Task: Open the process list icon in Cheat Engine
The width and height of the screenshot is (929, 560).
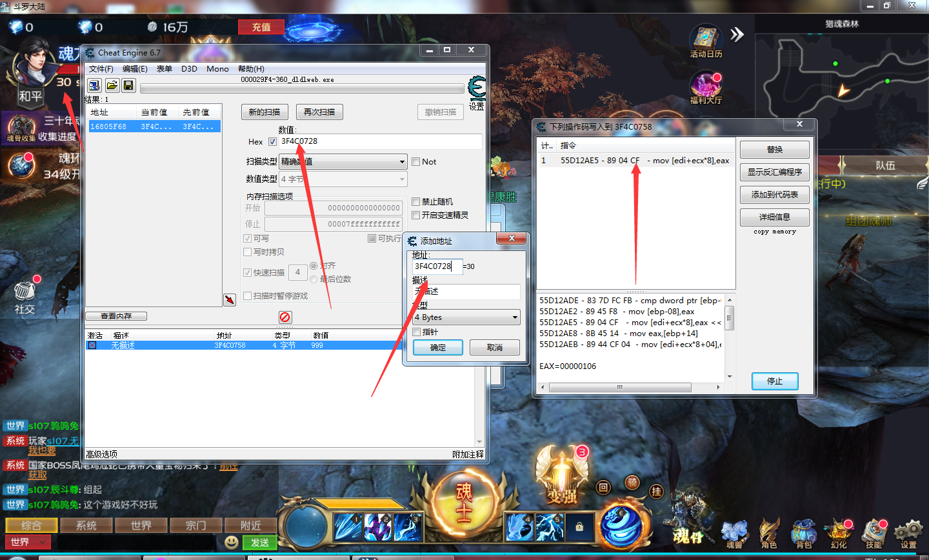Action: tap(94, 85)
